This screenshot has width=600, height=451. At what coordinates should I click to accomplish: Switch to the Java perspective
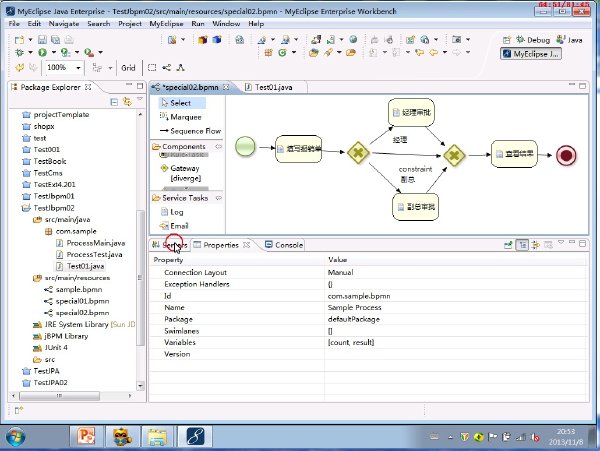(x=569, y=40)
